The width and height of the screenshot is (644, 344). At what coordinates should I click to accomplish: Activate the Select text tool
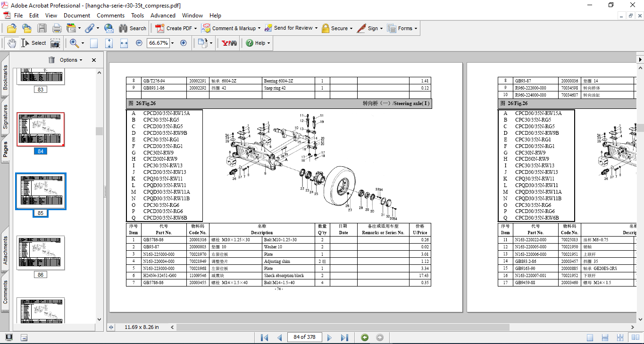pos(33,43)
